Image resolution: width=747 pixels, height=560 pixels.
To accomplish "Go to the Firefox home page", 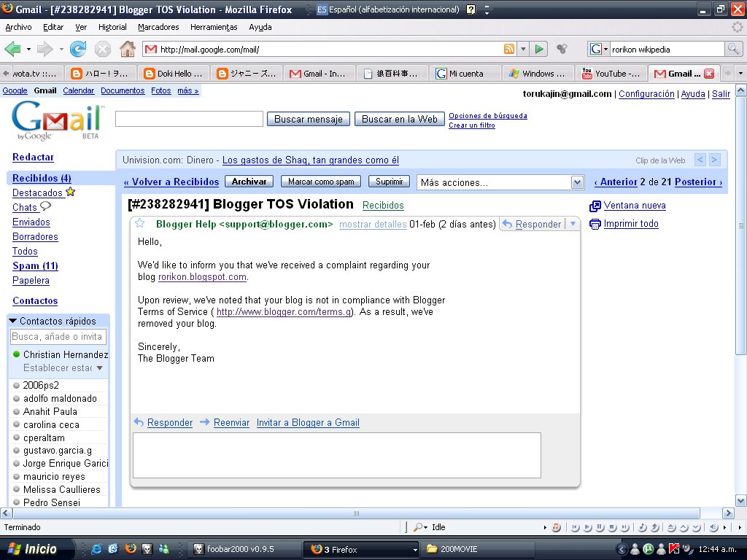I will pos(127,49).
